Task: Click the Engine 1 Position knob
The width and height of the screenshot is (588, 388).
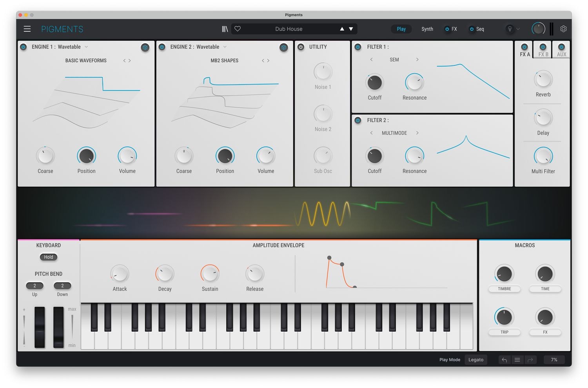Action: pos(86,156)
